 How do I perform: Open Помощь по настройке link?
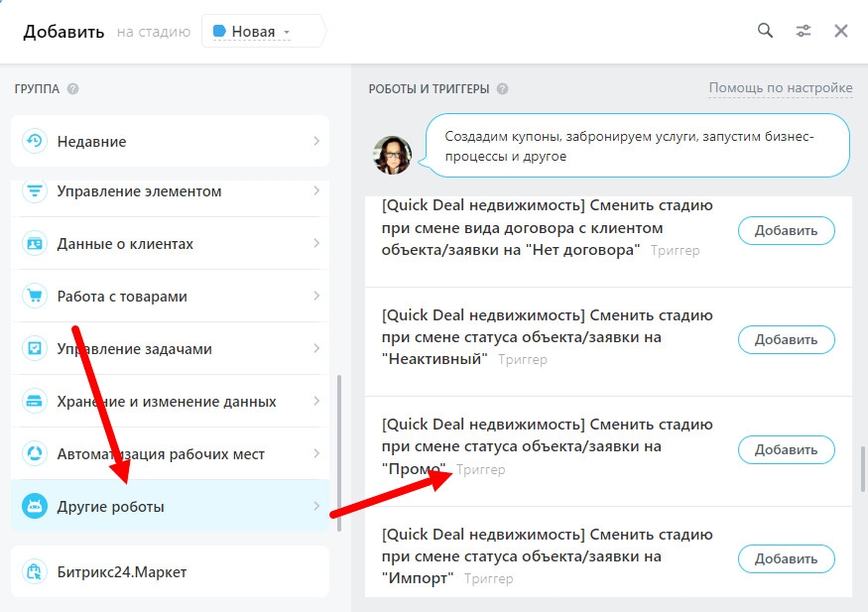[x=780, y=88]
